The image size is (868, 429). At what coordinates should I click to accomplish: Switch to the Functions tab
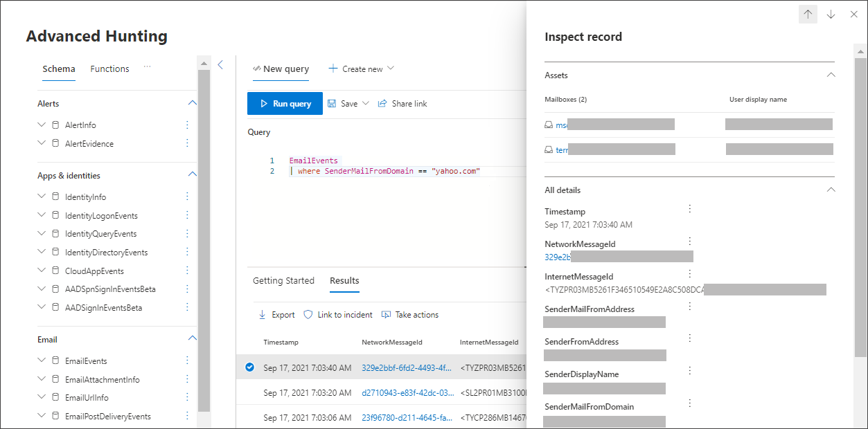click(109, 69)
